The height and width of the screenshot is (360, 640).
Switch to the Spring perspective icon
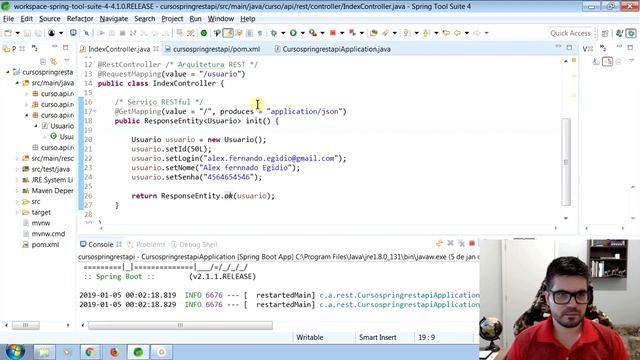pyautogui.click(x=631, y=33)
